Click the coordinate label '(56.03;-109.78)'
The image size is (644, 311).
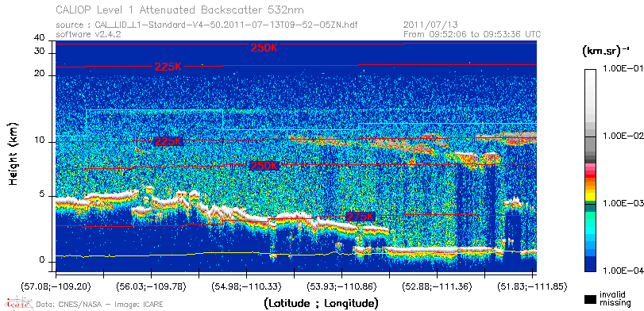(151, 286)
